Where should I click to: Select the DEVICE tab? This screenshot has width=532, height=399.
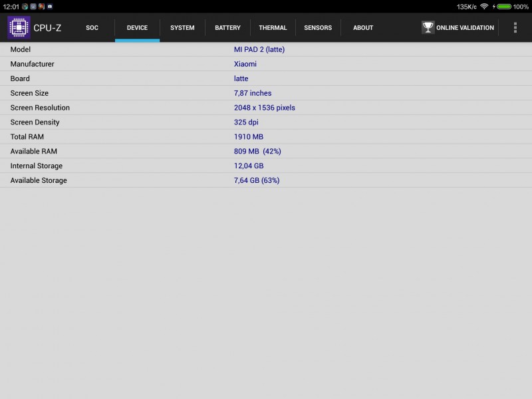click(x=137, y=28)
